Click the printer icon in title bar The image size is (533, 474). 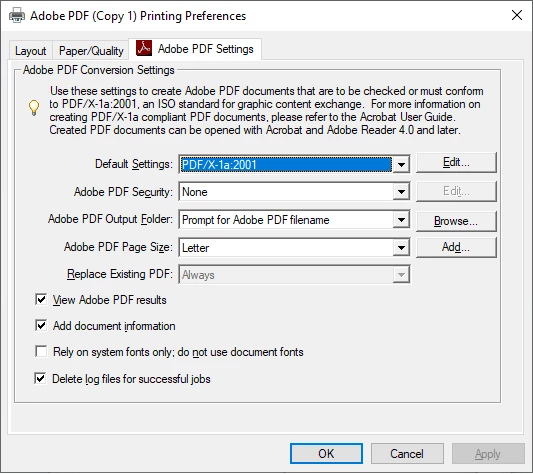17,16
